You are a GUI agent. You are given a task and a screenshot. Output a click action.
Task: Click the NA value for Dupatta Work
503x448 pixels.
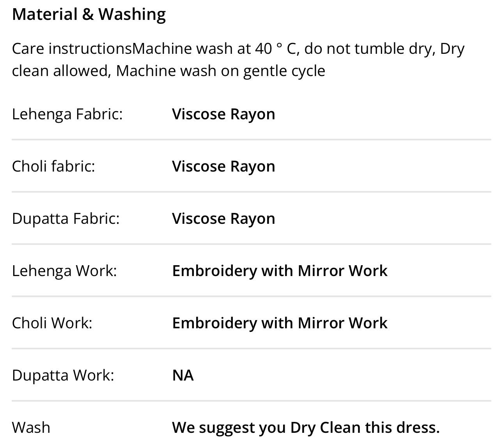point(183,375)
